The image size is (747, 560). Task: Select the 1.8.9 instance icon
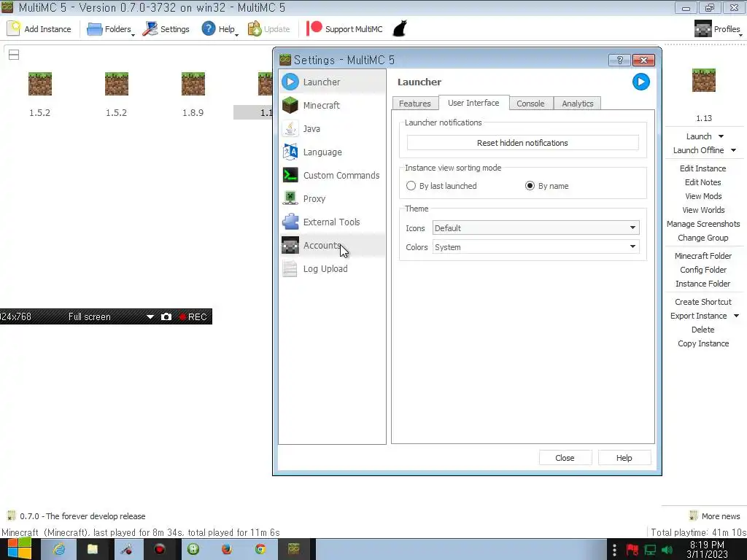[193, 85]
